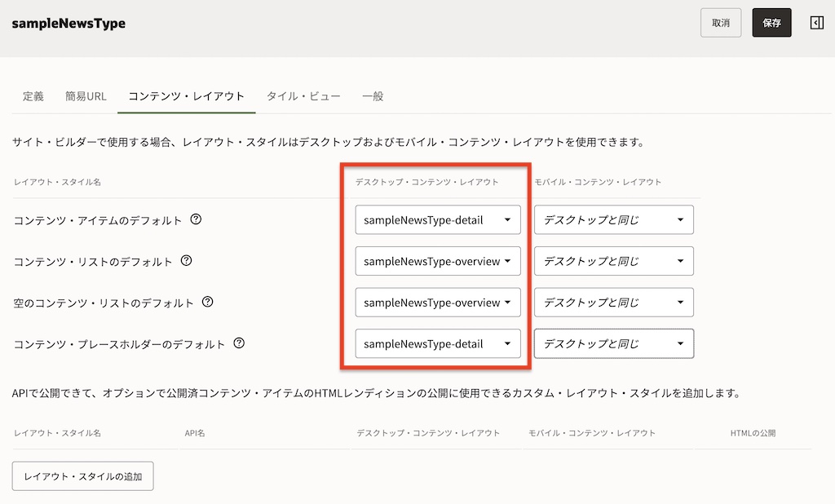835x504 pixels.
Task: Switch to the 簡易URL tab
Action: 86,96
